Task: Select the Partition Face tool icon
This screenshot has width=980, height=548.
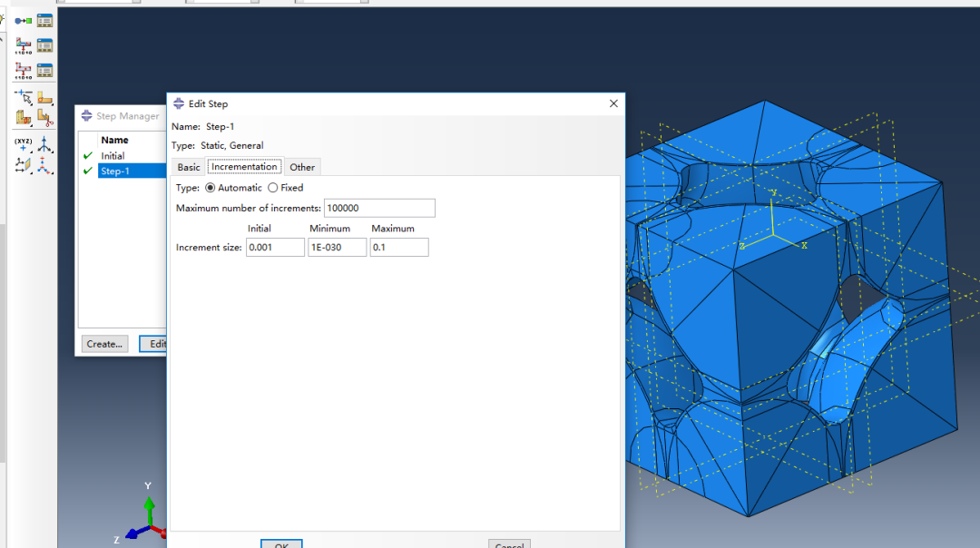Action: click(45, 97)
